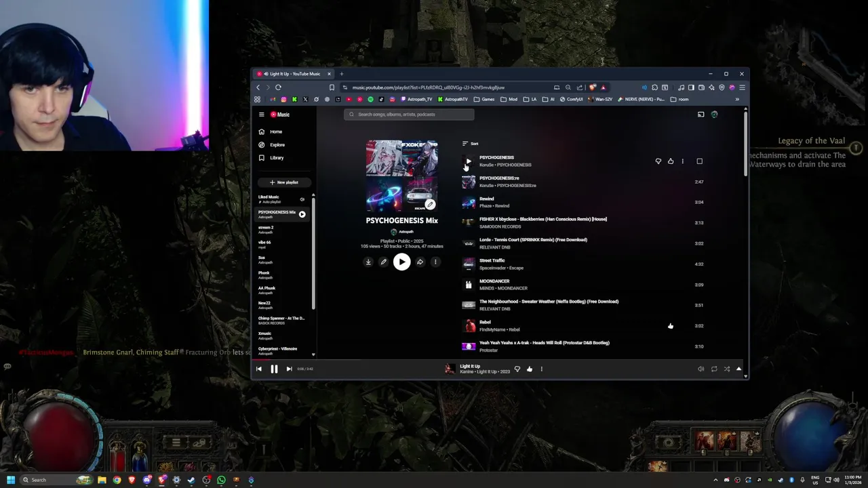The height and width of the screenshot is (488, 868).
Task: Select the MOONDANCER track
Action: click(x=494, y=281)
